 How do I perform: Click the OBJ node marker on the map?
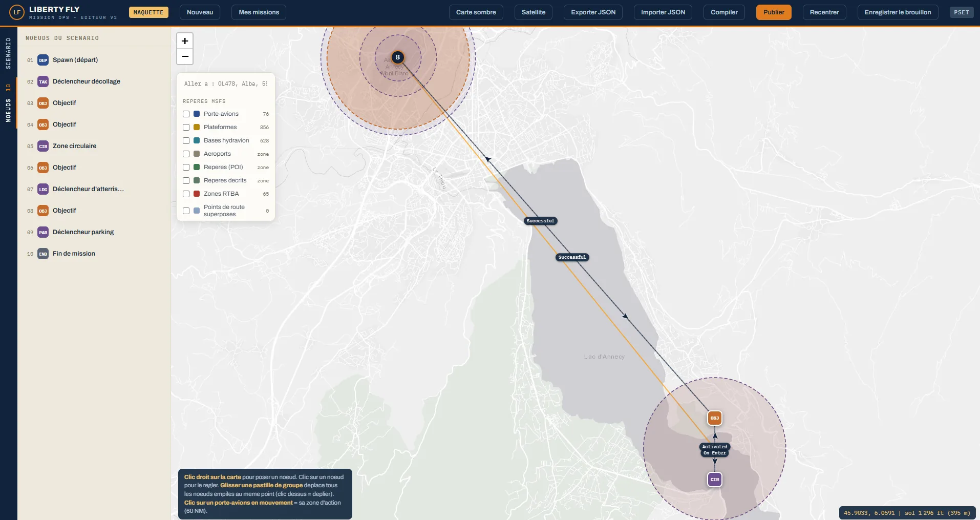point(715,418)
